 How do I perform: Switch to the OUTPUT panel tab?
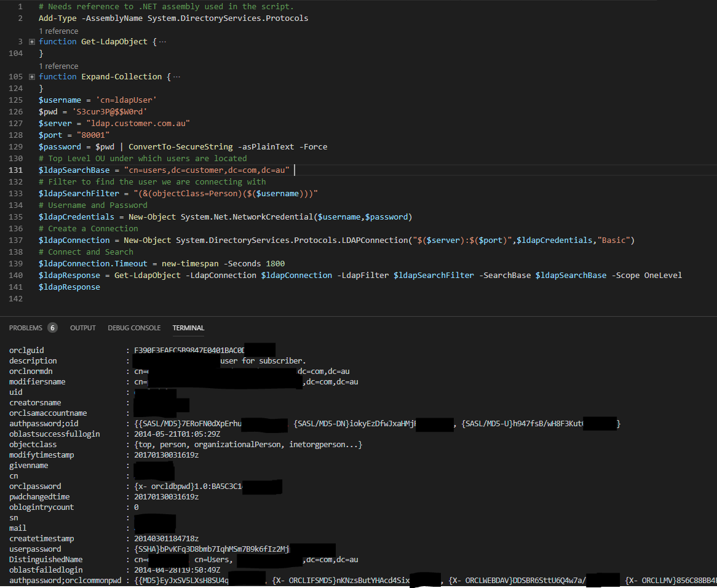click(82, 328)
